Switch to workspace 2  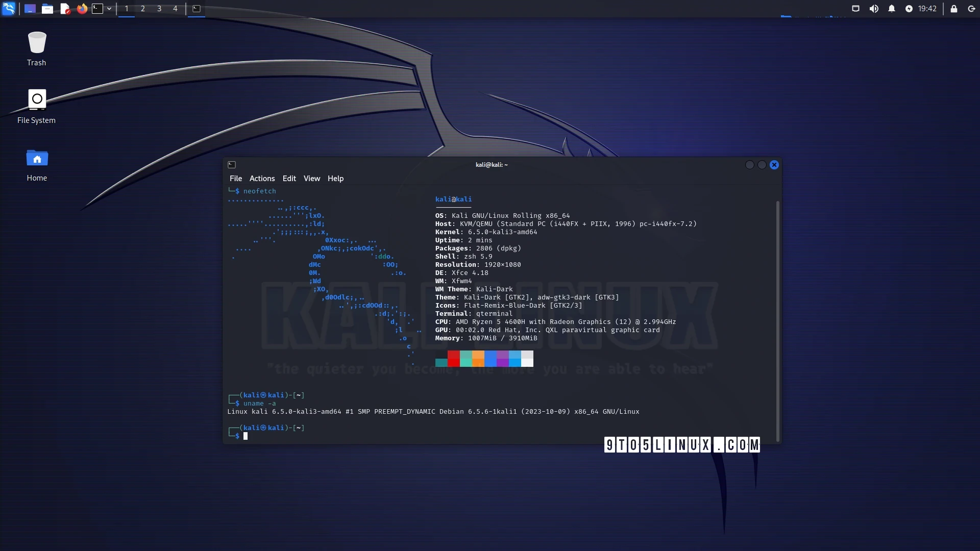point(143,9)
